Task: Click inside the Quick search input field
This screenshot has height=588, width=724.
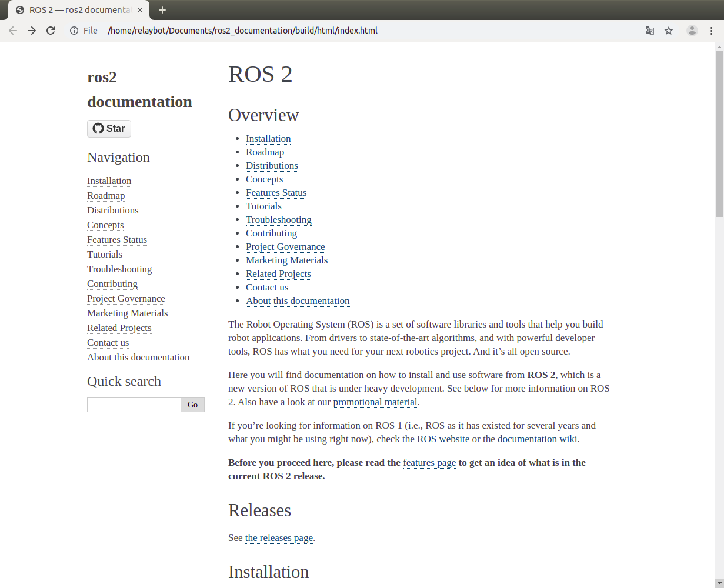Action: [x=134, y=405]
